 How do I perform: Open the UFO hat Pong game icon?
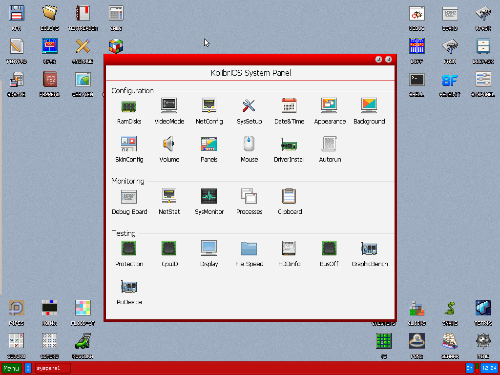pyautogui.click(x=417, y=341)
